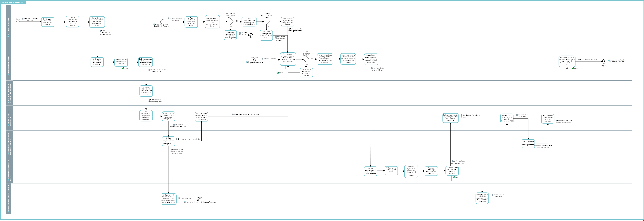Click document icon of Arribo de Transporte (Jumbo)

coord(23,19)
